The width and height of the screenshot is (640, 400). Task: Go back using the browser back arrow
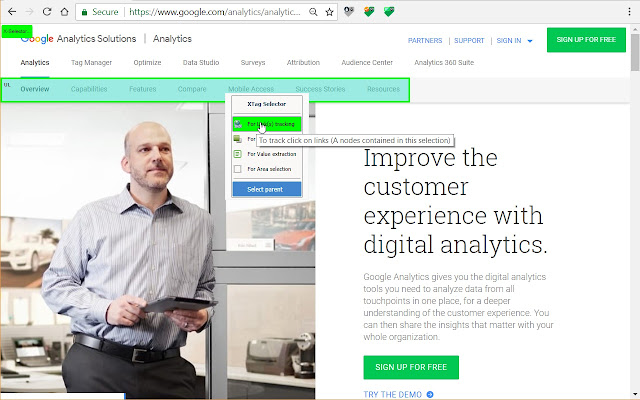[x=12, y=12]
